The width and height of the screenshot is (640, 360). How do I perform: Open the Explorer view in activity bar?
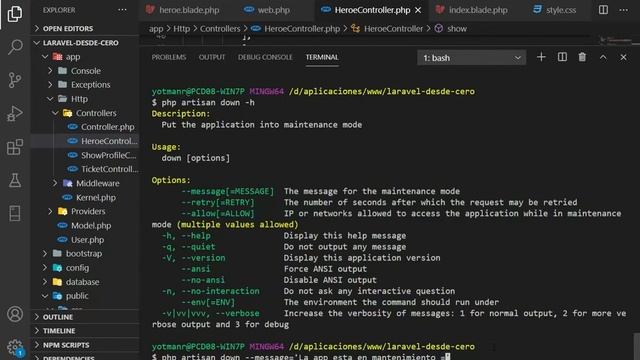[15, 14]
